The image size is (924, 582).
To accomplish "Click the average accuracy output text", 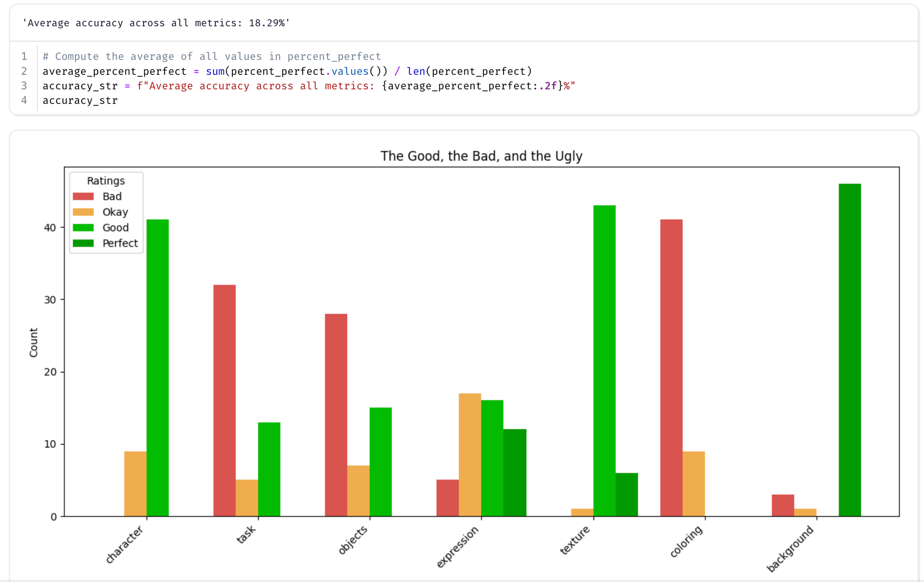I will 156,23.
